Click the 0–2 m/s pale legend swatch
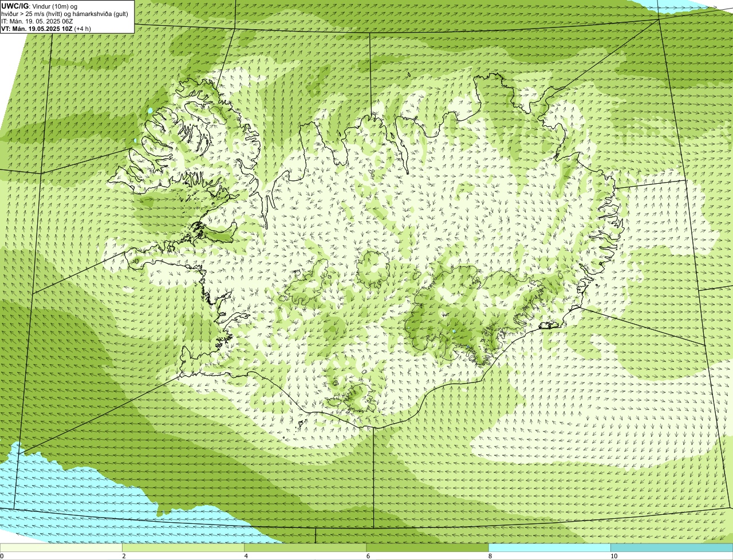 click(61, 547)
